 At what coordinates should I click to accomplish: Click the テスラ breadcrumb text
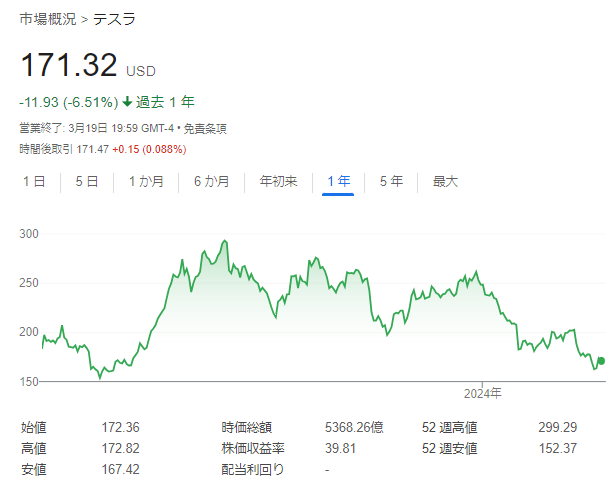(x=114, y=19)
